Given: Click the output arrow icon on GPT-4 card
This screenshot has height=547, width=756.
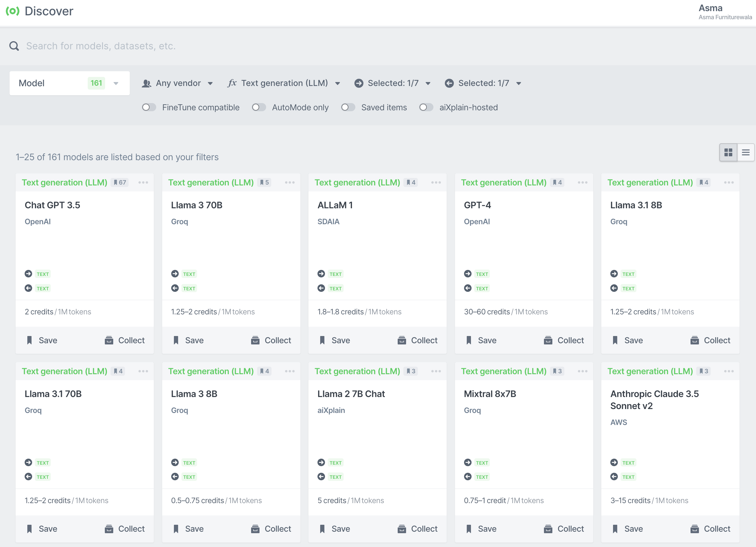Looking at the screenshot, I should pyautogui.click(x=468, y=288).
